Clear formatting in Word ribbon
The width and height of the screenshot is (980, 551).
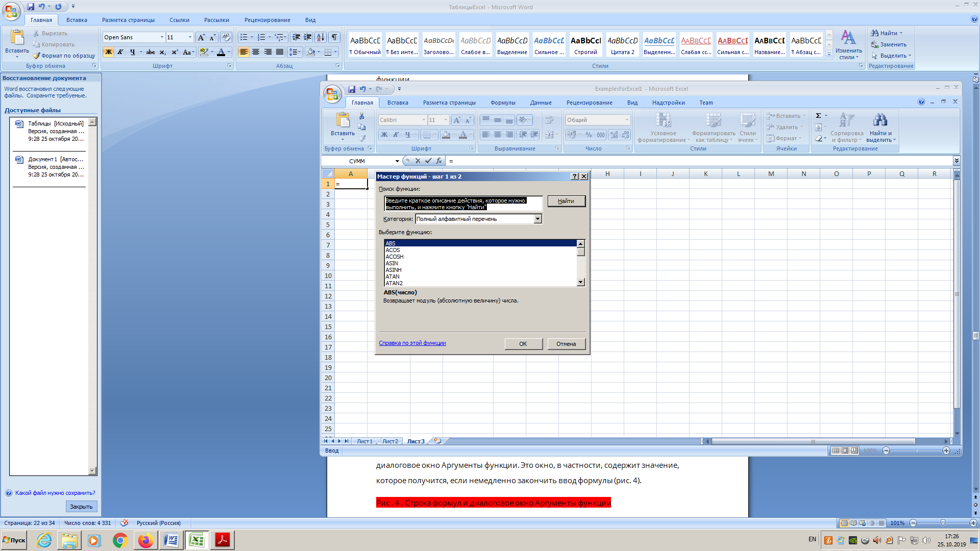click(x=226, y=37)
